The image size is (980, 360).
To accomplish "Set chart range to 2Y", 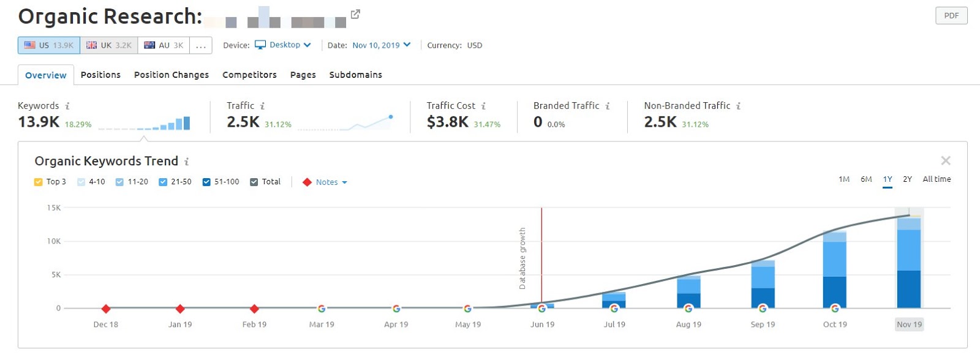I will click(908, 179).
